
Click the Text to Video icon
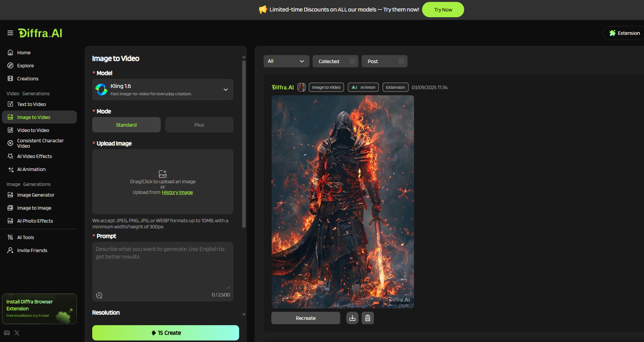10,104
